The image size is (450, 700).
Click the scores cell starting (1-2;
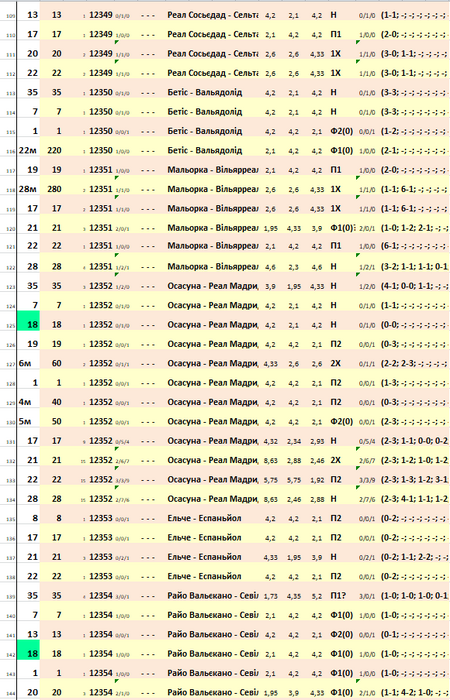click(x=415, y=131)
